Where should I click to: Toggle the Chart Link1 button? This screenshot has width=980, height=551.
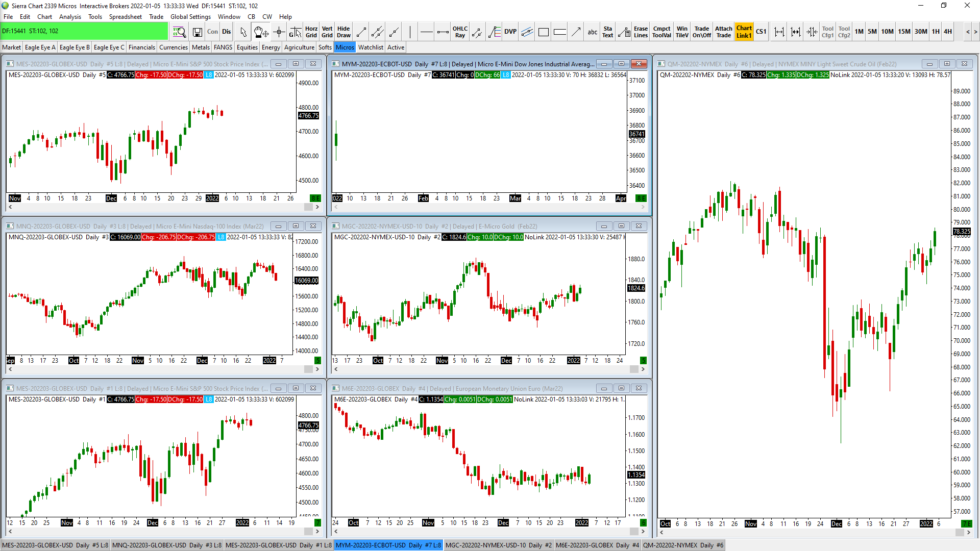tap(744, 32)
